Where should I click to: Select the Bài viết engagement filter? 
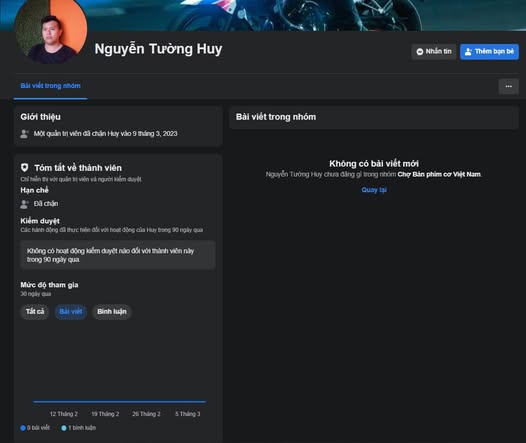tap(71, 312)
